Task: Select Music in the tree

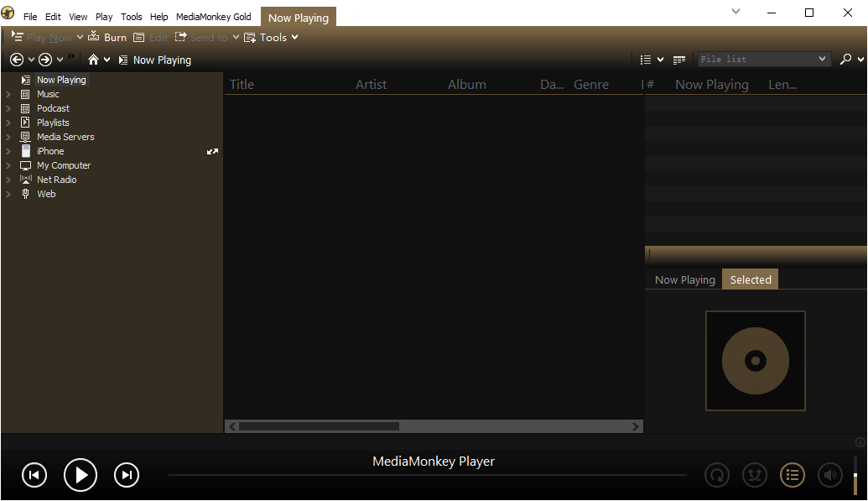Action: (48, 94)
